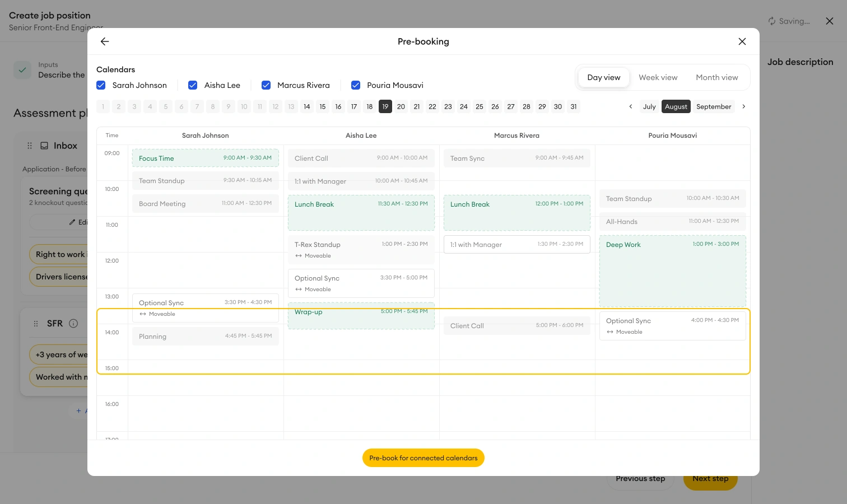Select the July month

click(x=649, y=106)
